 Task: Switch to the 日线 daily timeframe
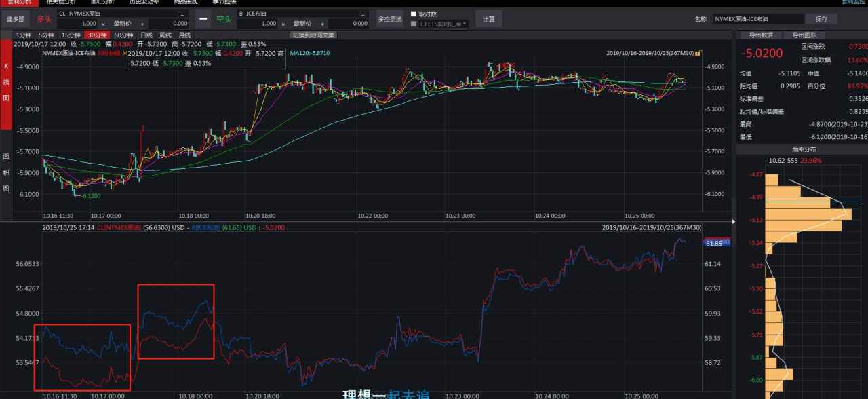click(x=146, y=35)
